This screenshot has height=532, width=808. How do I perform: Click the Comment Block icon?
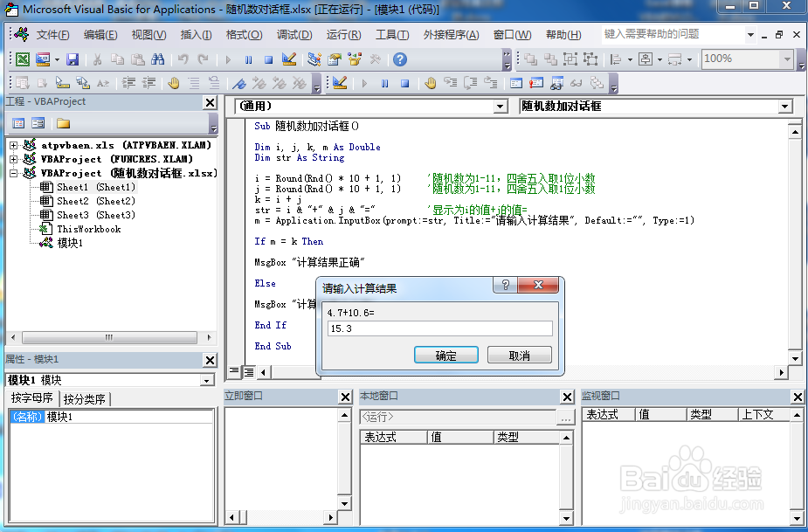click(194, 83)
